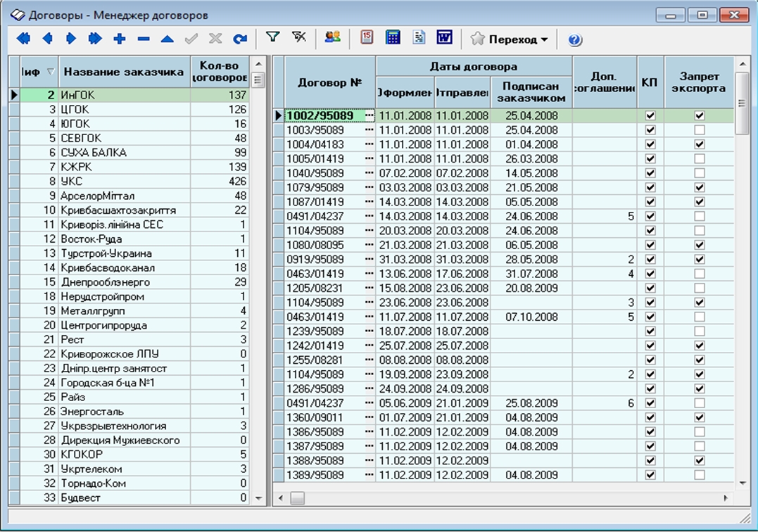This screenshot has width=758, height=532.
Task: Open calculator icon in toolbar
Action: coord(393,37)
